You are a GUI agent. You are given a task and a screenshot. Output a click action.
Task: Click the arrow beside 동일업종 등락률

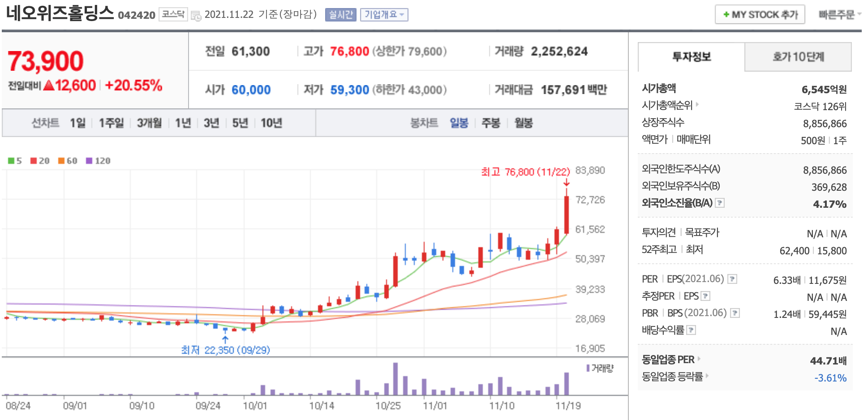click(x=707, y=376)
